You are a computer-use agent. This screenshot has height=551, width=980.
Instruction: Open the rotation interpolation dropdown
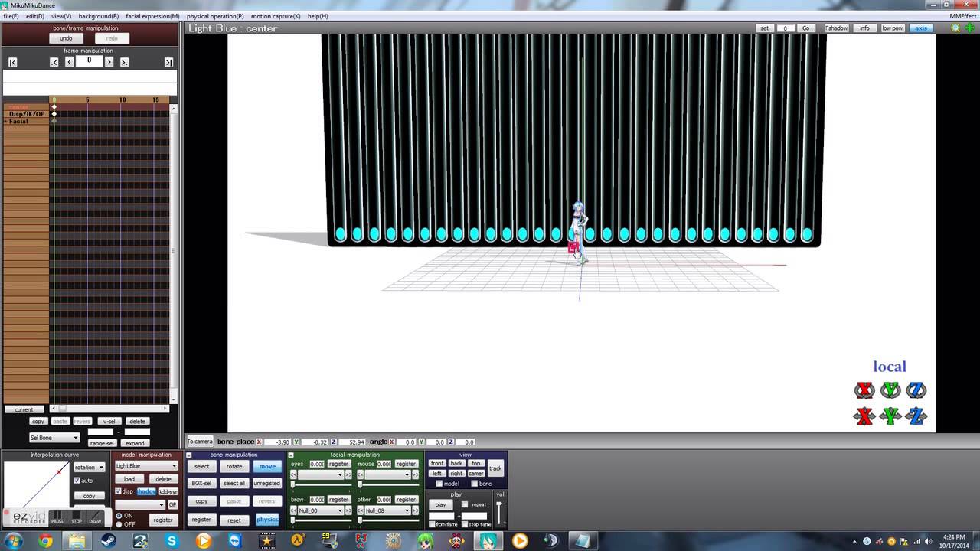[89, 467]
